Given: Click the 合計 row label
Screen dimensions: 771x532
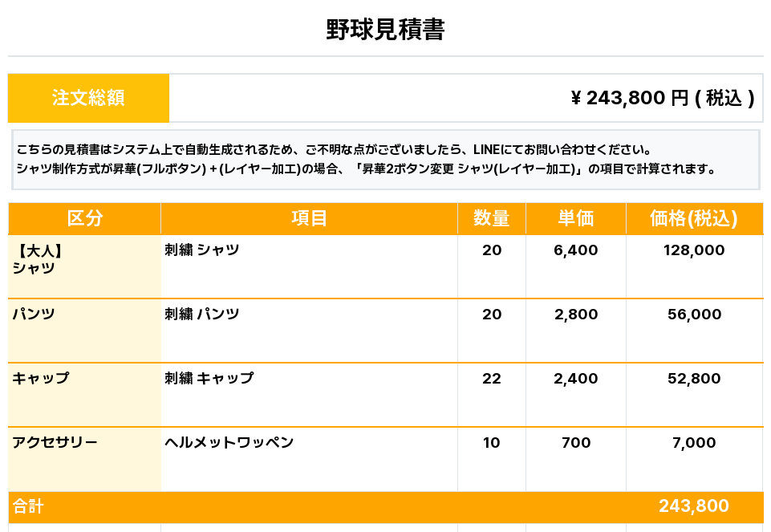Looking at the screenshot, I should click(x=28, y=507).
